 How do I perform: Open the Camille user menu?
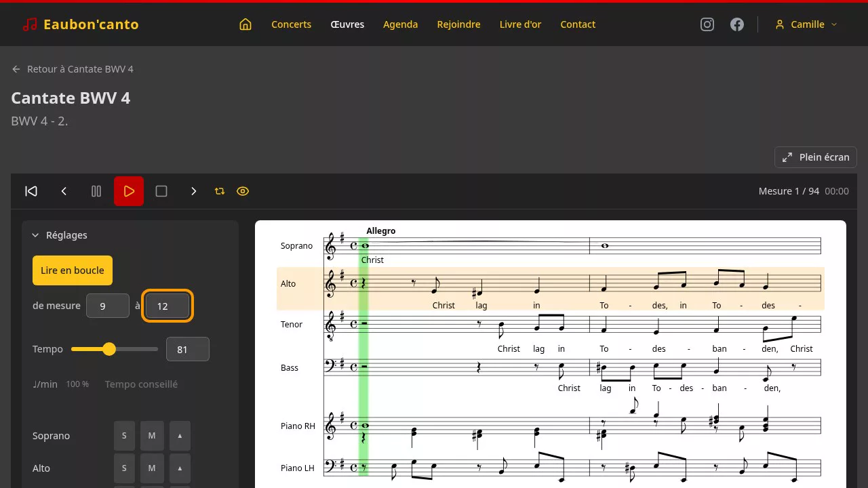[x=806, y=24]
